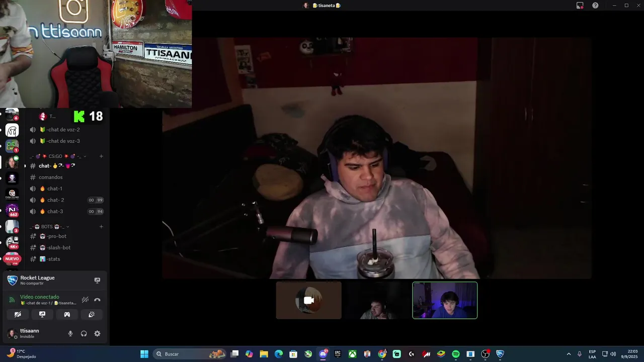The image size is (644, 362).
Task: Select the video-off participant tile
Action: (x=309, y=300)
